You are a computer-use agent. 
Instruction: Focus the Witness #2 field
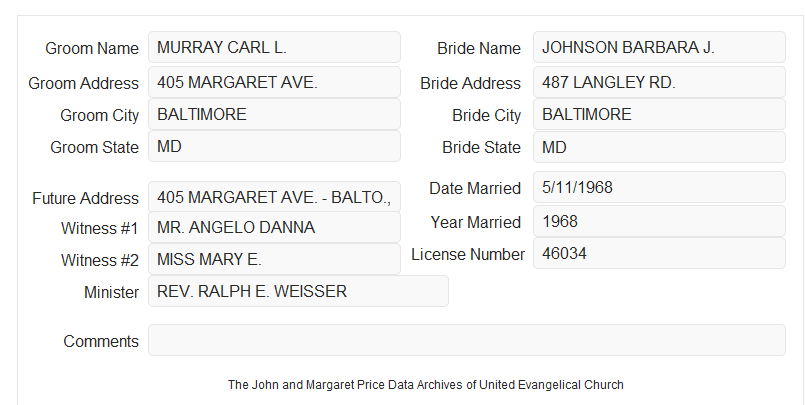coord(274,259)
